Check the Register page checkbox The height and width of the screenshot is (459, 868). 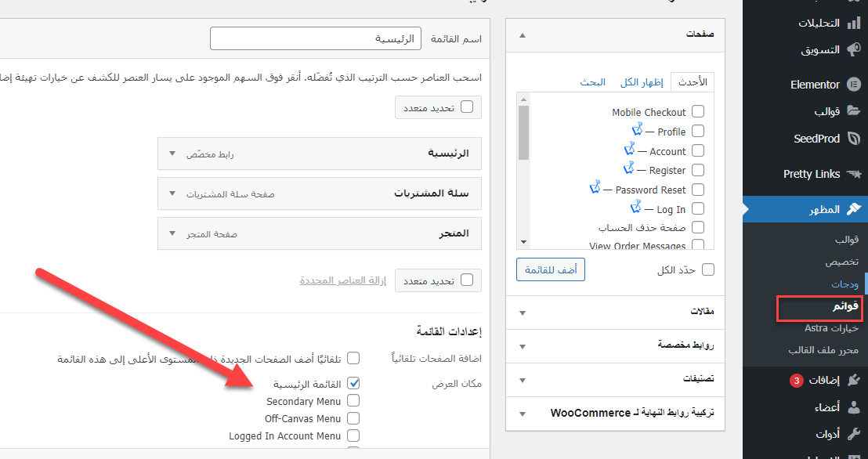(x=698, y=170)
